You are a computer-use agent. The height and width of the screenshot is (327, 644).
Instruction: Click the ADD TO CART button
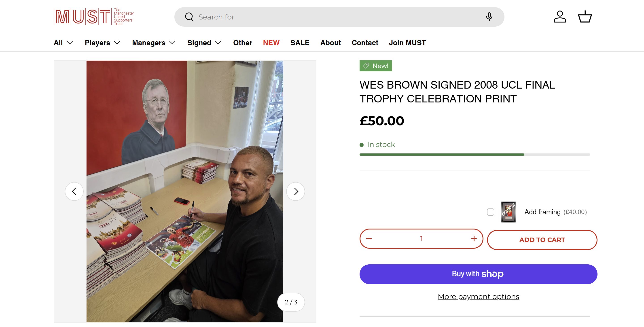(x=542, y=240)
